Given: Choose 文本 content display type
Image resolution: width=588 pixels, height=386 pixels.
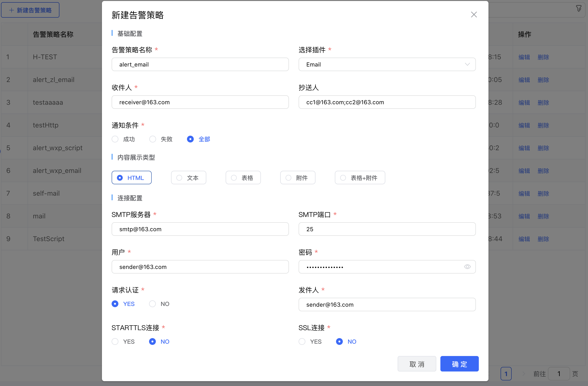Looking at the screenshot, I should tap(188, 178).
